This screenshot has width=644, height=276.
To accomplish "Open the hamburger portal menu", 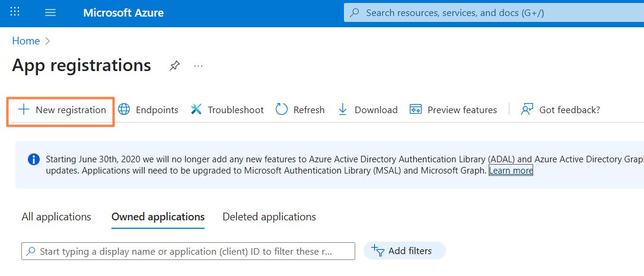I will (x=50, y=12).
